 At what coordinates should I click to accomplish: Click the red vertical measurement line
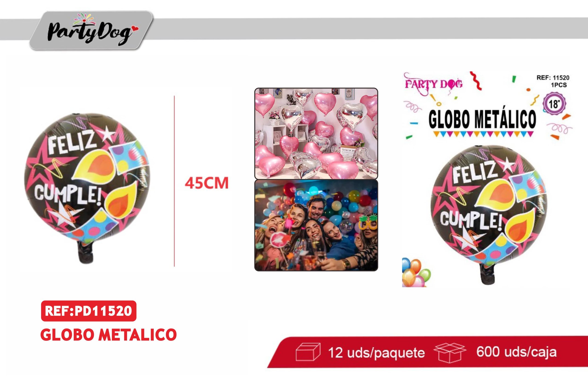174,181
